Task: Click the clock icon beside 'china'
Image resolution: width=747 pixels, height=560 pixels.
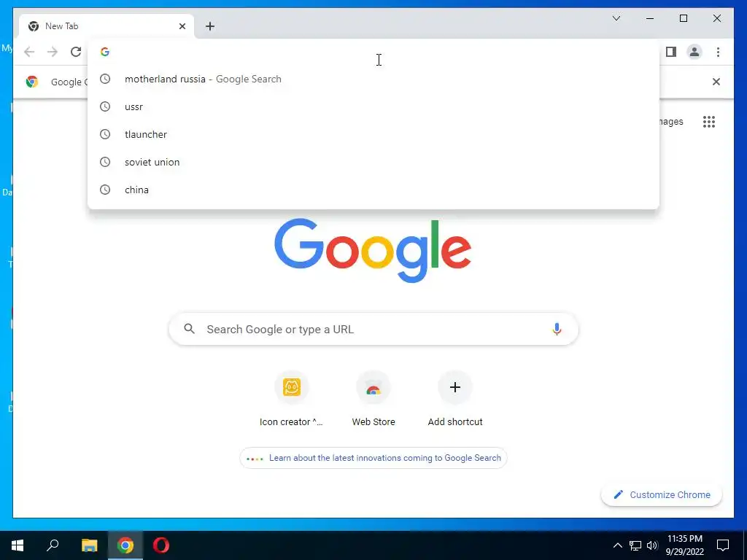Action: (x=105, y=190)
